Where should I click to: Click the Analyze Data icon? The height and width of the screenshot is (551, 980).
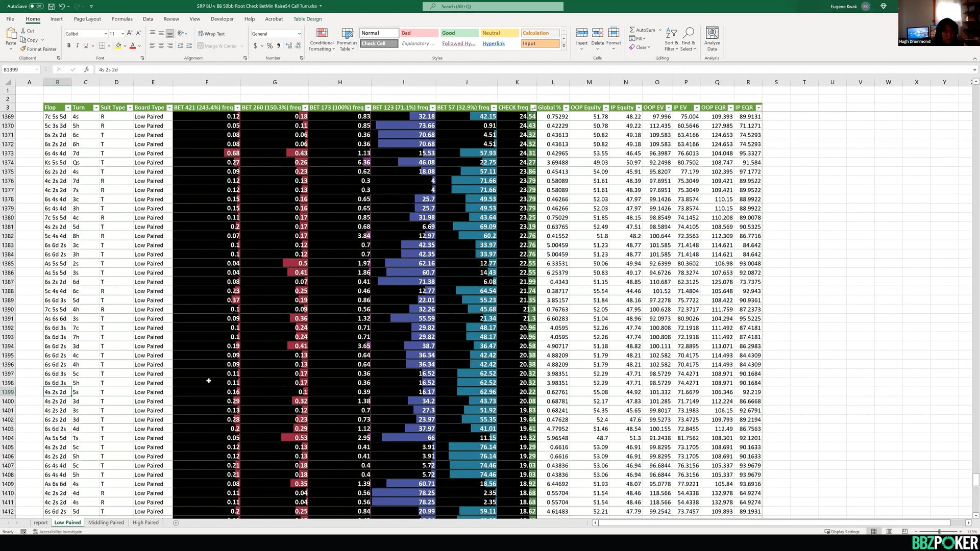pyautogui.click(x=712, y=34)
